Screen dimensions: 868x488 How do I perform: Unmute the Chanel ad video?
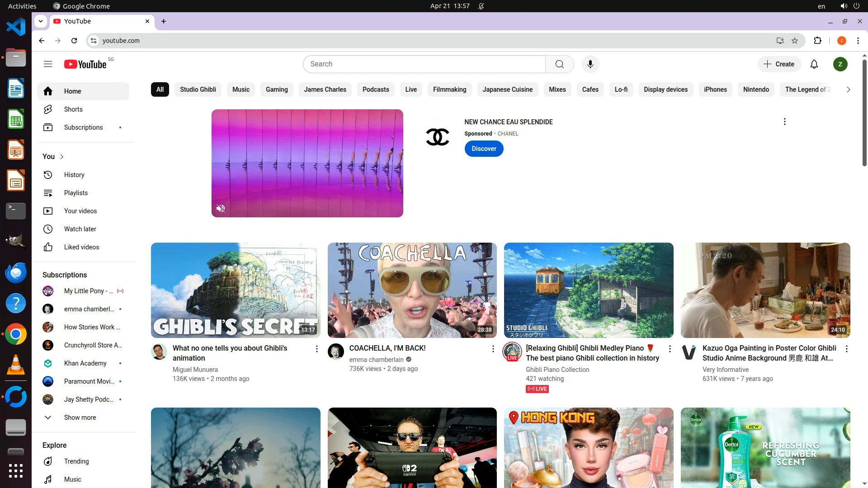pyautogui.click(x=221, y=208)
